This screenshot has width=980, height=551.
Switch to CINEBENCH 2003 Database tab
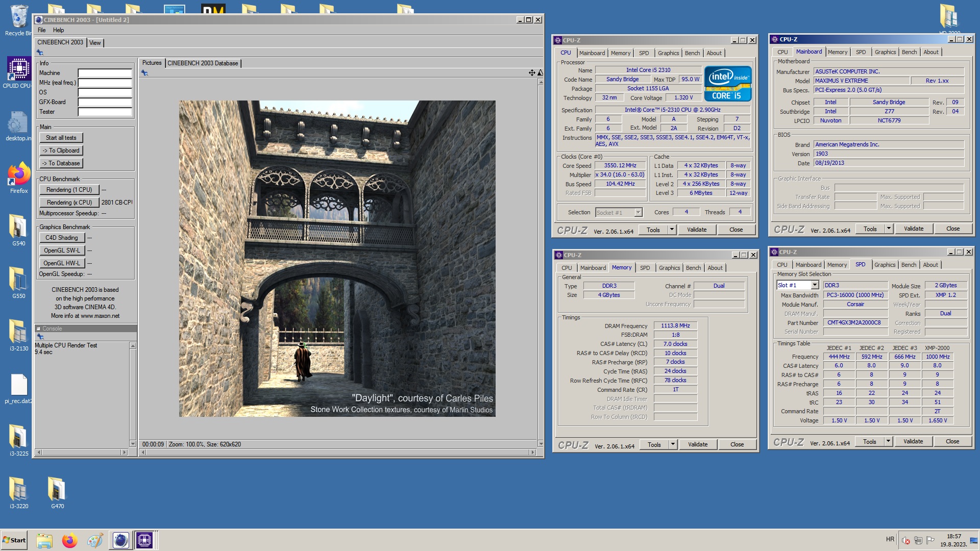tap(203, 63)
